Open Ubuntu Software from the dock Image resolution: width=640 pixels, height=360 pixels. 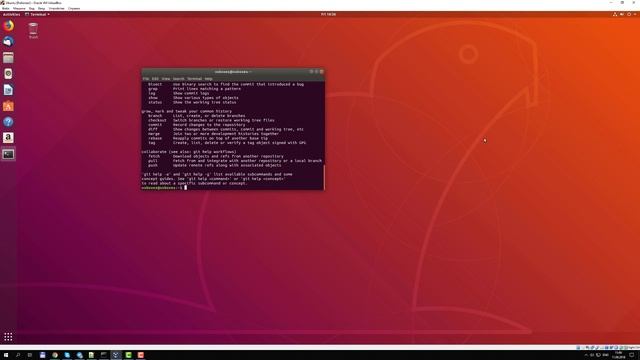(8, 106)
